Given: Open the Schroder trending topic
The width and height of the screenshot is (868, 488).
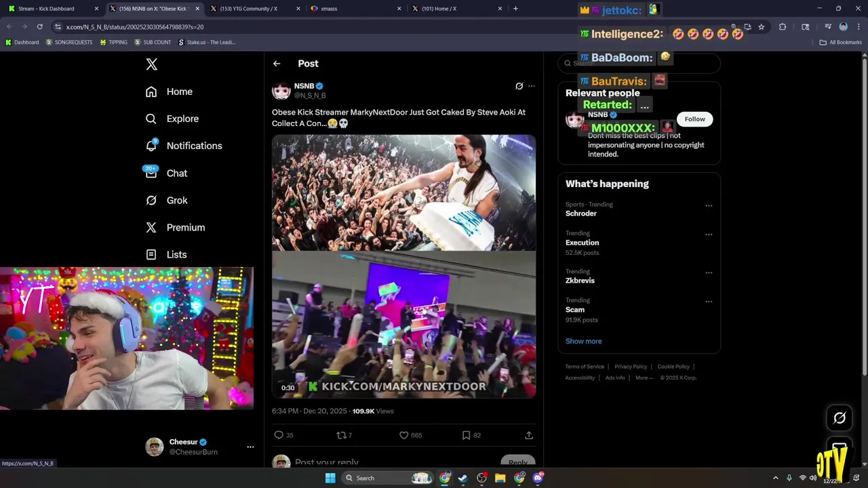Looking at the screenshot, I should 581,213.
